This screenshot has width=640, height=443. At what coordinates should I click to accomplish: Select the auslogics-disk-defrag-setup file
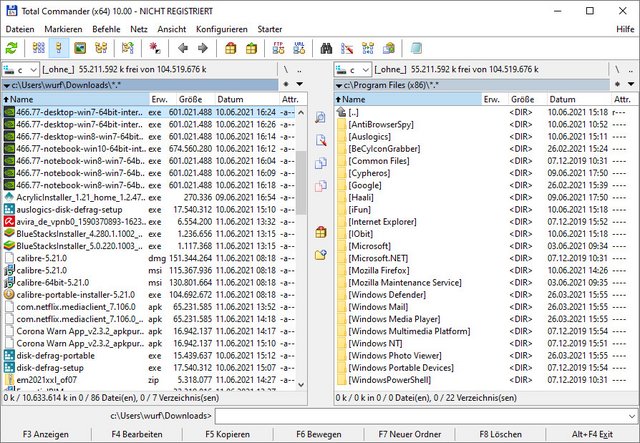[x=149, y=209]
